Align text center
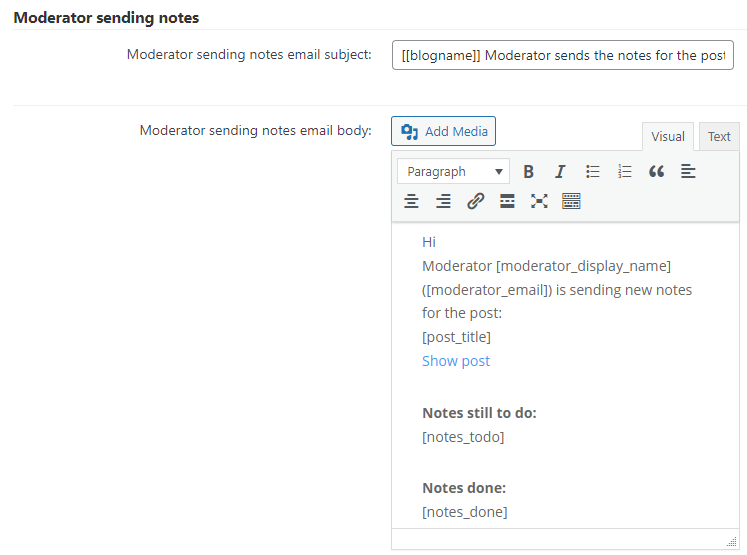The width and height of the screenshot is (747, 555). coord(411,201)
